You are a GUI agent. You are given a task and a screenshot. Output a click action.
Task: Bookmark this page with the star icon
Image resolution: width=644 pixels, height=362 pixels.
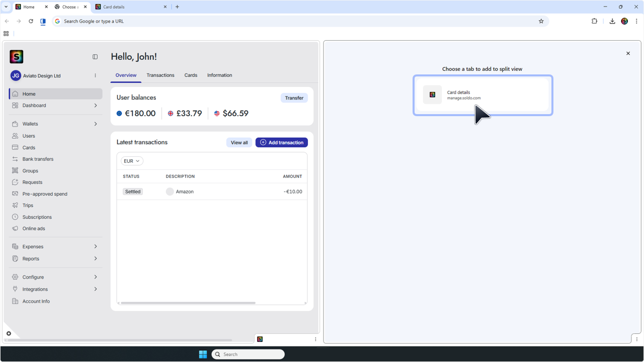tap(541, 21)
